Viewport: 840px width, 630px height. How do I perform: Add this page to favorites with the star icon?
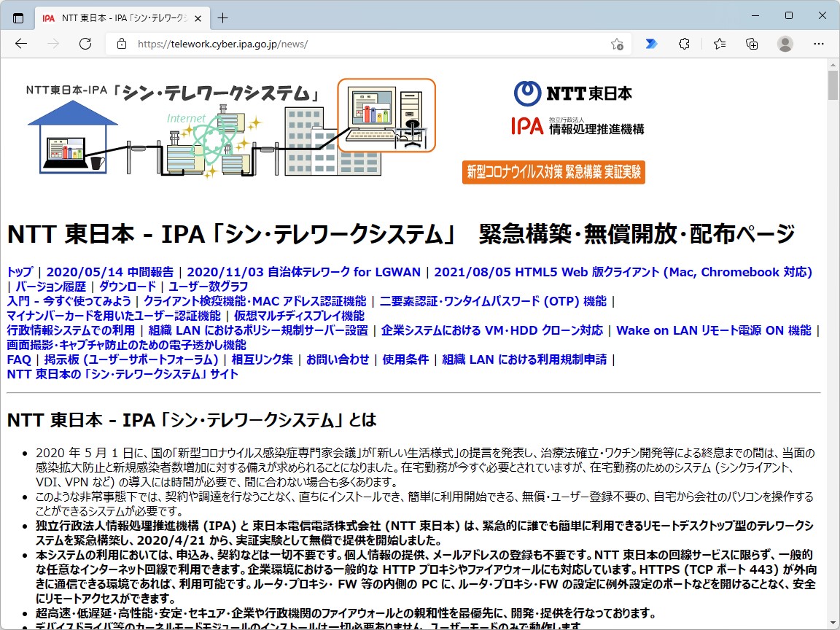click(x=617, y=44)
